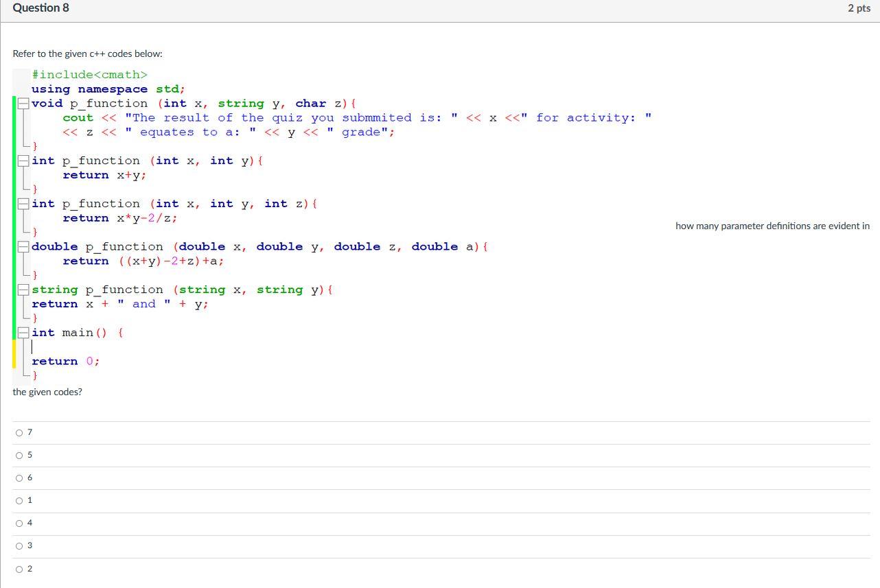Mark 4 as the answer
The image size is (880, 588).
click(19, 523)
